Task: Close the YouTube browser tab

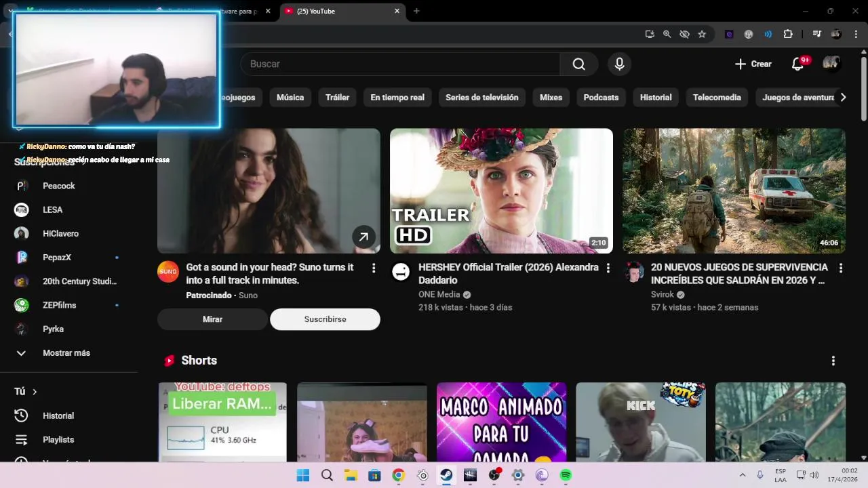Action: point(397,11)
